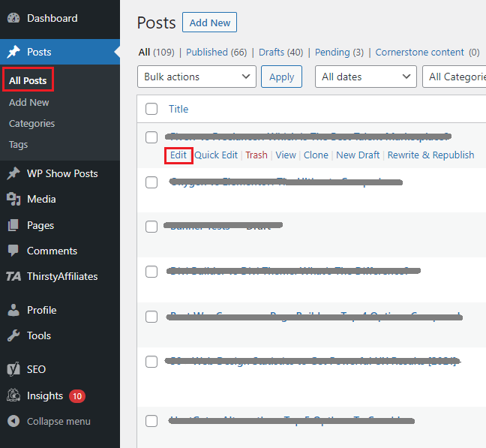Toggle the select-all checkbox beside Title
Screen dimensions: 486x448
point(151,109)
